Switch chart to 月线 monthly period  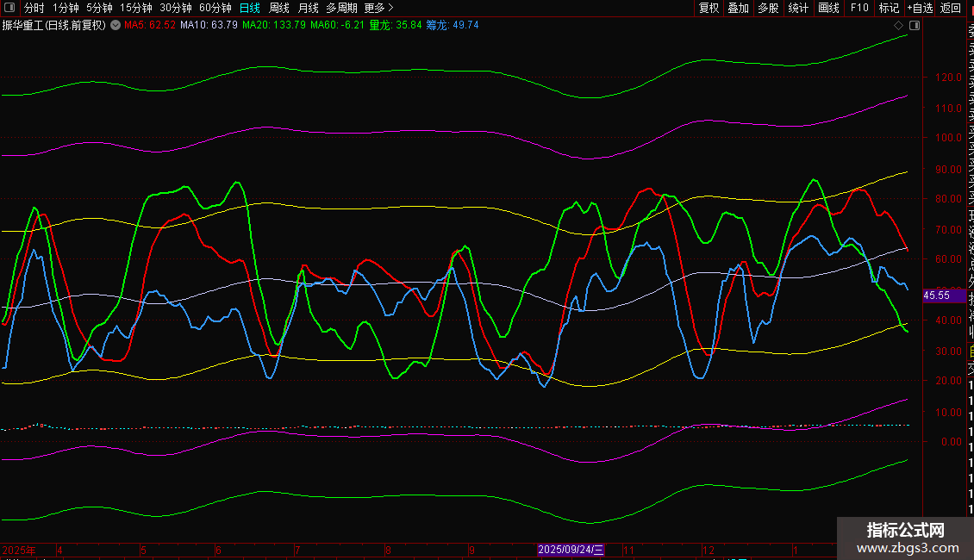pos(308,8)
